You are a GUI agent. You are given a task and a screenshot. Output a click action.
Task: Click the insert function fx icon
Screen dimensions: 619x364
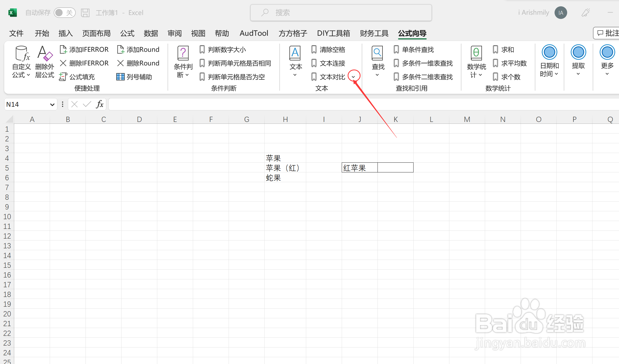tap(100, 104)
